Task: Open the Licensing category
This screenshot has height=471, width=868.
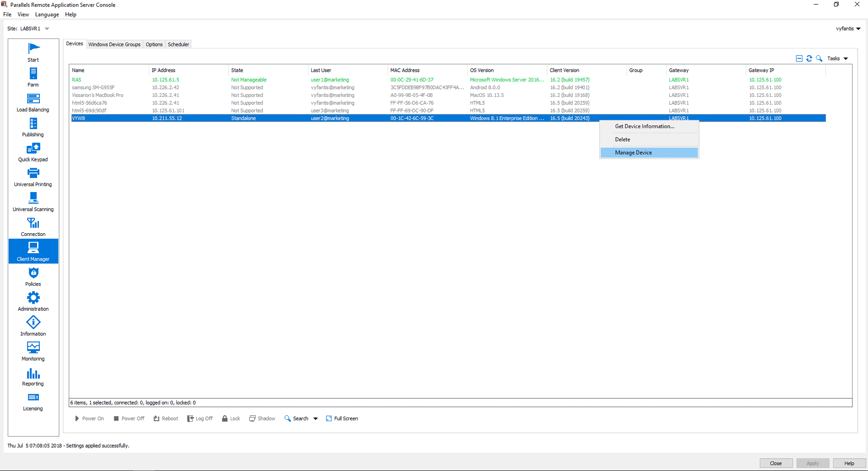Action: click(x=33, y=401)
